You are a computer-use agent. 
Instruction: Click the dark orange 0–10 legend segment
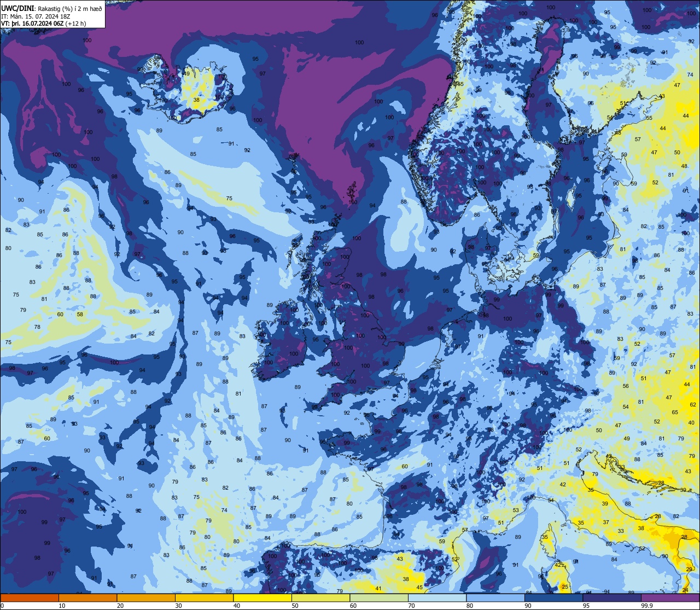pos(30,597)
